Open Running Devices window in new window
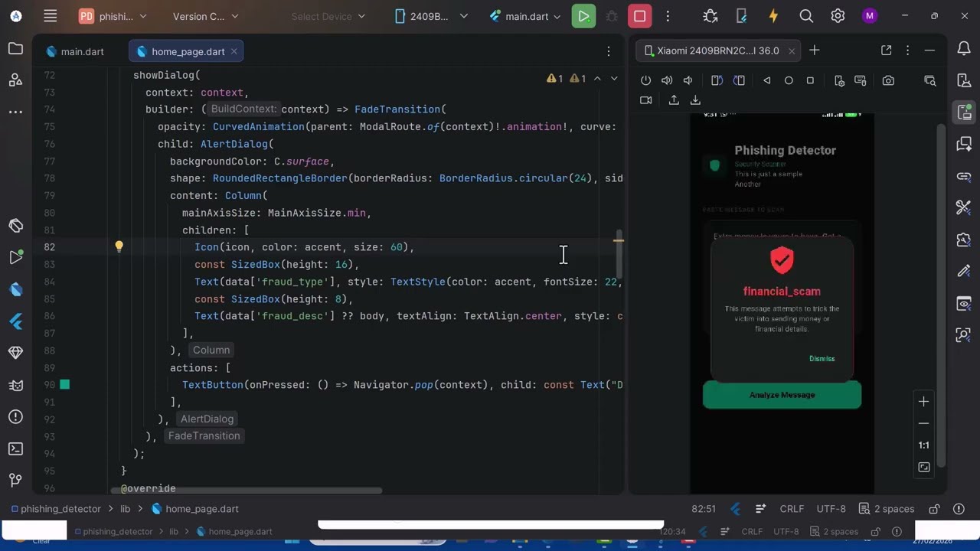This screenshot has height=551, width=980. (886, 51)
